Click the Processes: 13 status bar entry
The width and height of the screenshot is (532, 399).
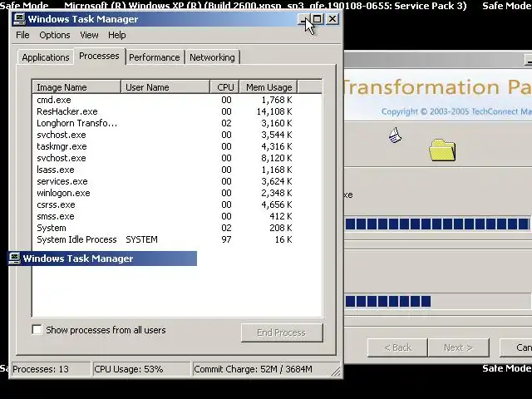51,369
